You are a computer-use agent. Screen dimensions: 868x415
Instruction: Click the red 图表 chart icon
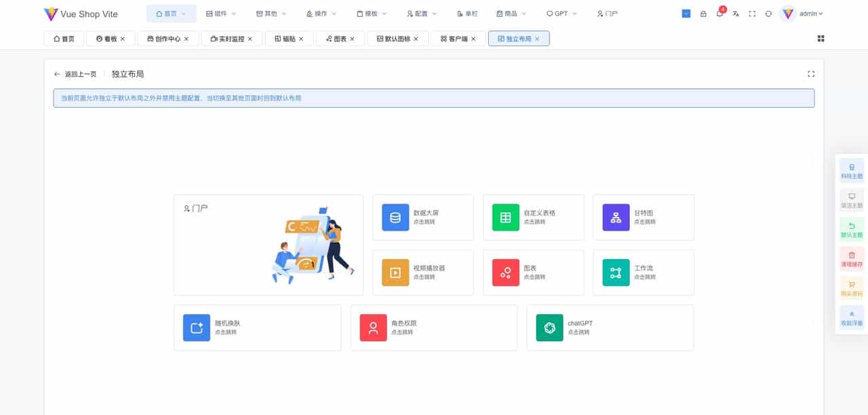[x=505, y=273]
